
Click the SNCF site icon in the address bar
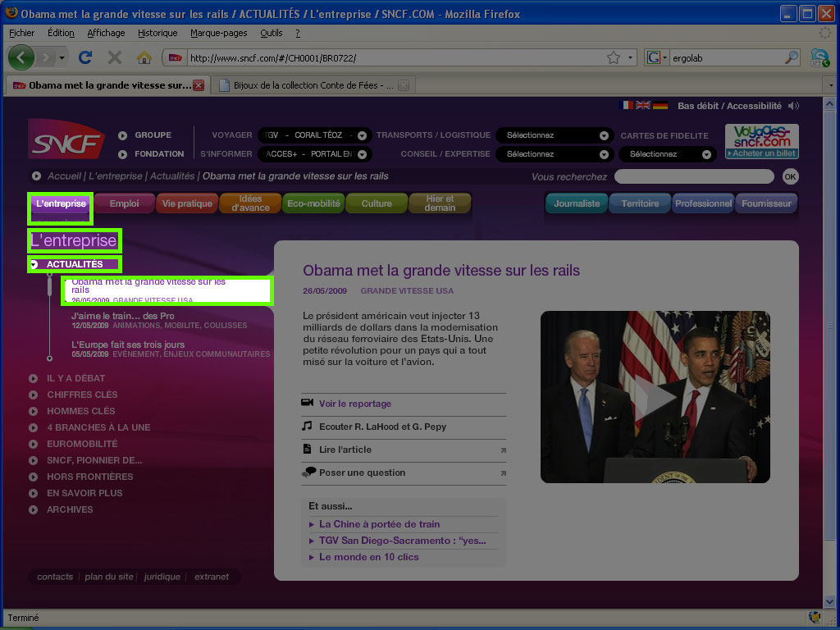coord(176,58)
